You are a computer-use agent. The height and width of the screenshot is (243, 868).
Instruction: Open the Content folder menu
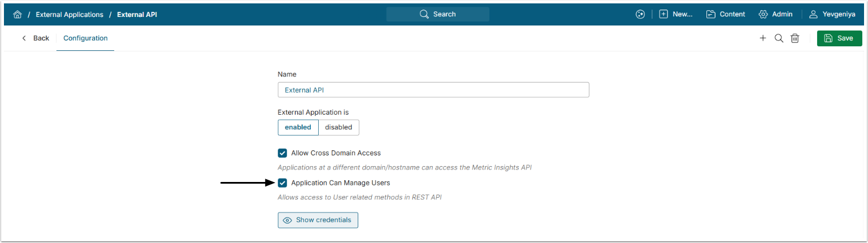(726, 14)
